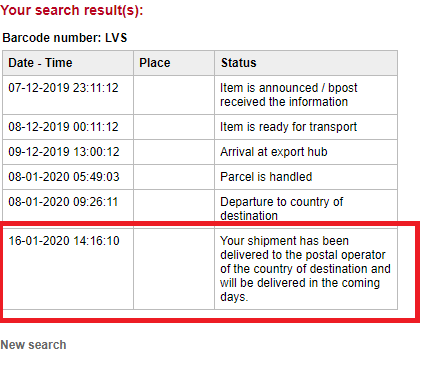Click the 'Arrival at export hub' status
Image resolution: width=442 pixels, height=372 pixels.
coord(274,152)
